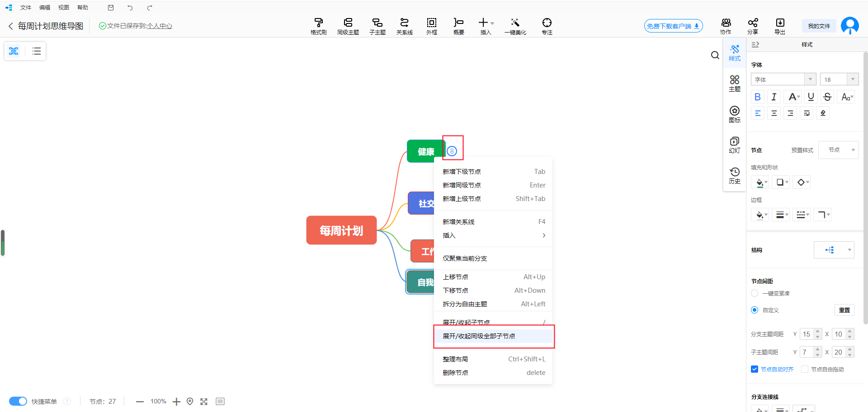Open the font size 18 dropdown
The width and height of the screenshot is (868, 412).
(x=839, y=80)
